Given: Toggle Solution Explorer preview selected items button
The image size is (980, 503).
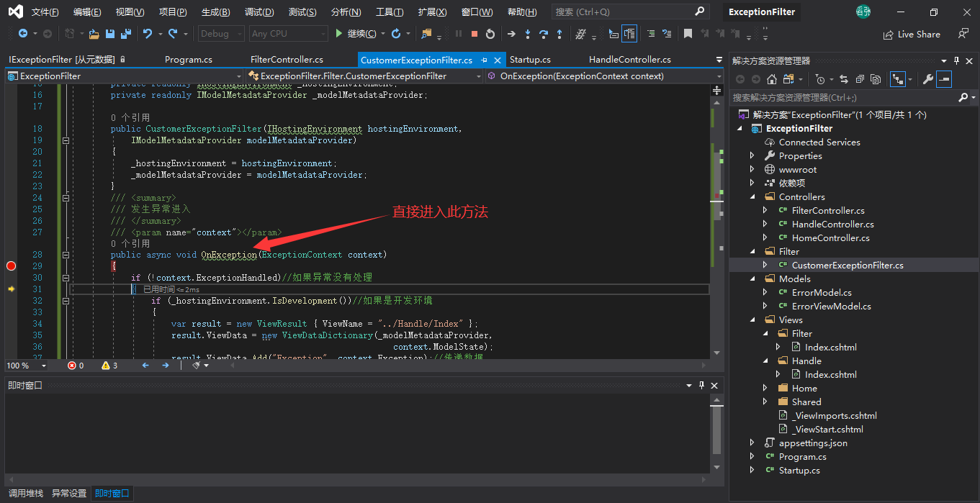Looking at the screenshot, I should [x=944, y=79].
